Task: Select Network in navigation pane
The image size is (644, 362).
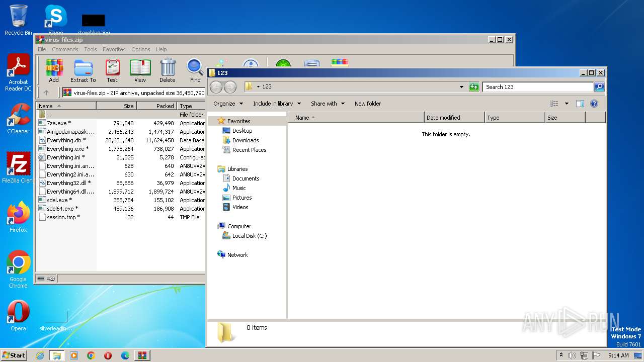Action: pyautogui.click(x=237, y=255)
